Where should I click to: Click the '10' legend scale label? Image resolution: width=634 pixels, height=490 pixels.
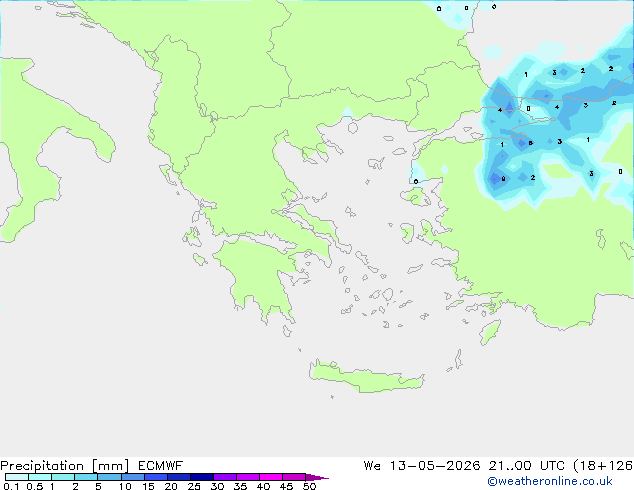click(125, 486)
